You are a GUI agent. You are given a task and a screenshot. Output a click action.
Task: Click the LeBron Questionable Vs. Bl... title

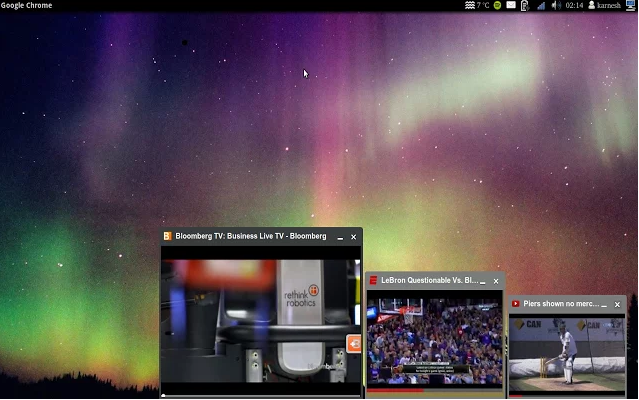(x=430, y=280)
